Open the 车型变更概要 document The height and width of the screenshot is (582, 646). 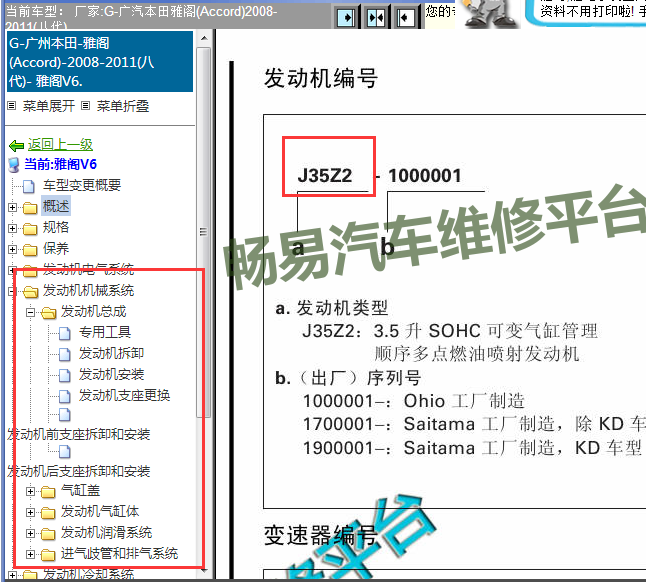(82, 185)
